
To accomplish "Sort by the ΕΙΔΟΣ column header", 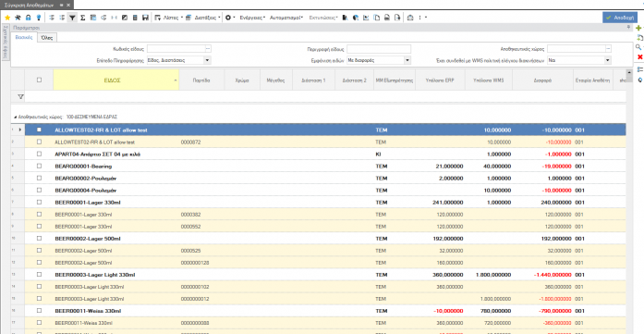I will [115, 80].
